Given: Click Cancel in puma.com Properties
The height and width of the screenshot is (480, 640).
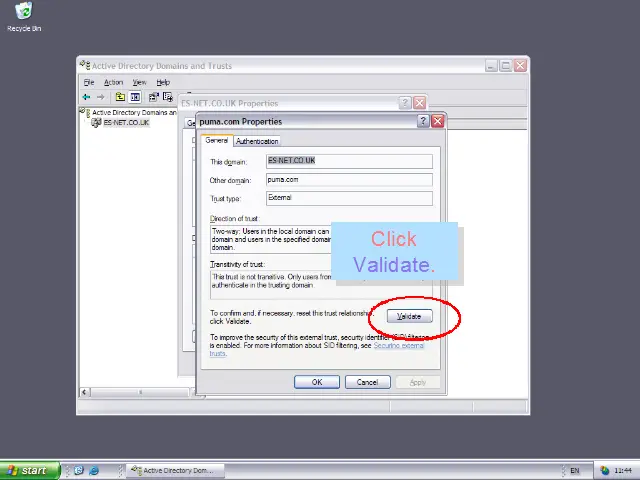Looking at the screenshot, I should click(x=367, y=382).
